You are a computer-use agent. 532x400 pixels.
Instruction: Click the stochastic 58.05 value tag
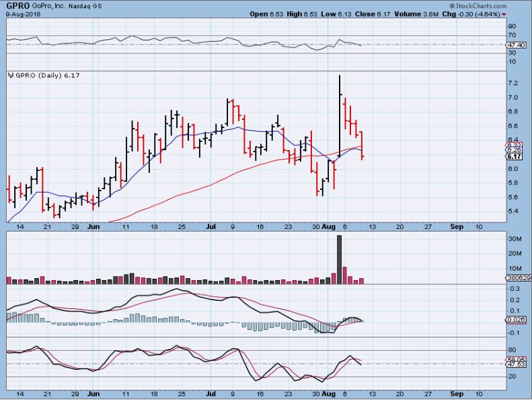tap(516, 359)
